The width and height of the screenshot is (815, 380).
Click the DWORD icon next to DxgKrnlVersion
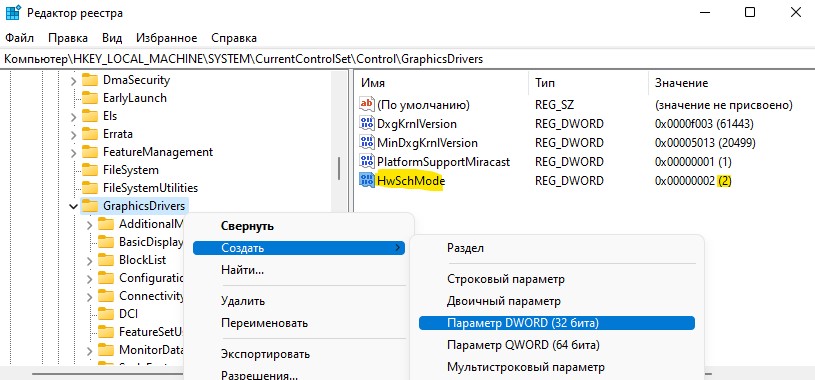(x=367, y=124)
